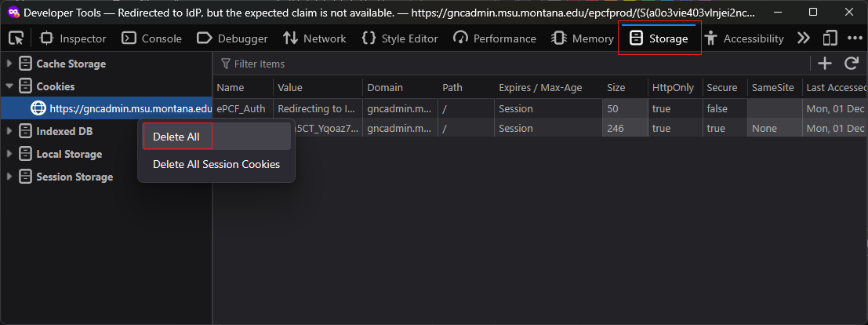Sort by the SameSite column header

click(775, 88)
